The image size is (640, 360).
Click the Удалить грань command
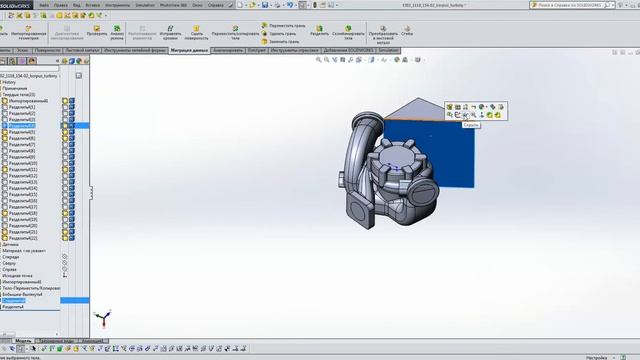279,33
